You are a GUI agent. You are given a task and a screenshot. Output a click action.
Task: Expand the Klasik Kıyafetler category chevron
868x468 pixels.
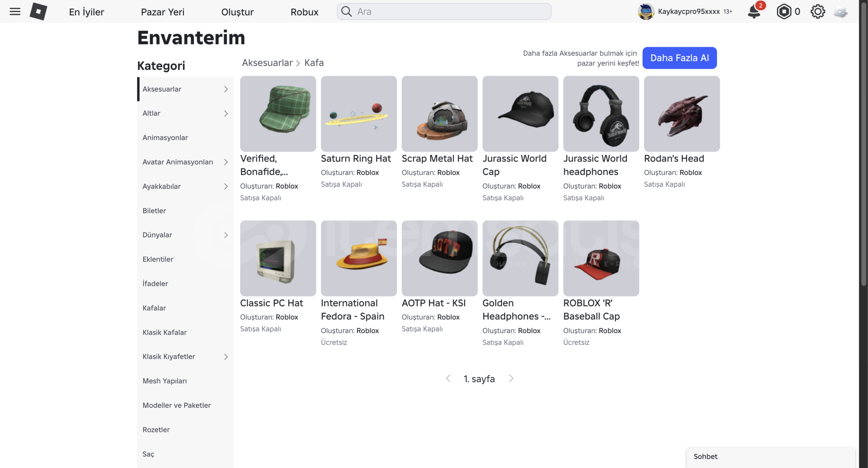click(x=226, y=357)
